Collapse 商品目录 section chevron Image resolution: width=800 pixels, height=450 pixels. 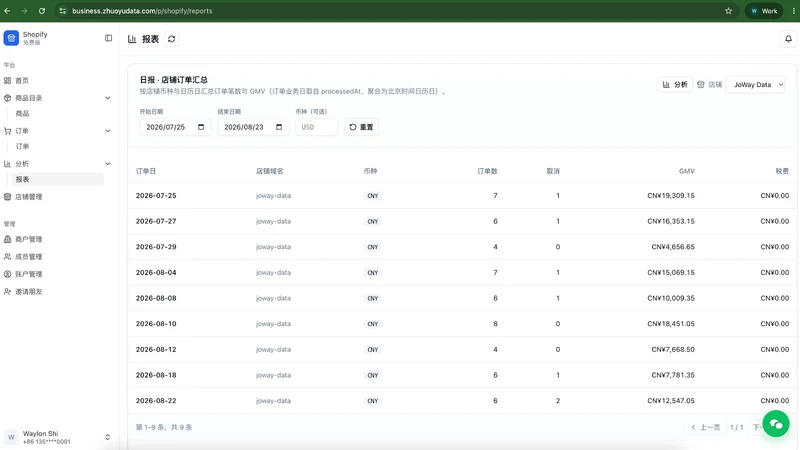(x=108, y=98)
